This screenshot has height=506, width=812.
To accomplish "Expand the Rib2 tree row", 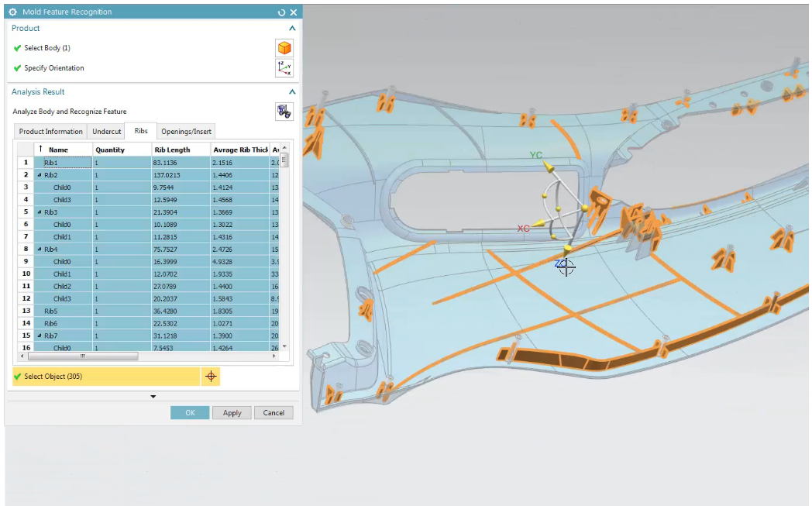I will [39, 174].
